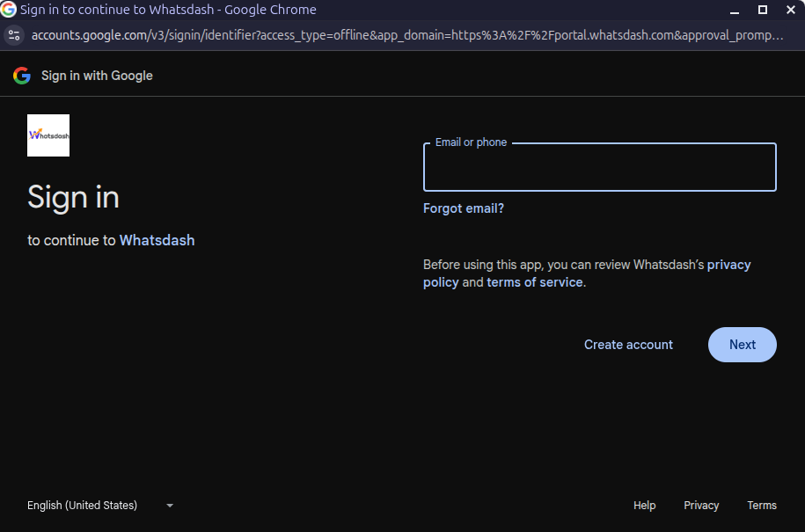This screenshot has height=532, width=805.
Task: Click the site information icon in address bar
Action: point(13,35)
